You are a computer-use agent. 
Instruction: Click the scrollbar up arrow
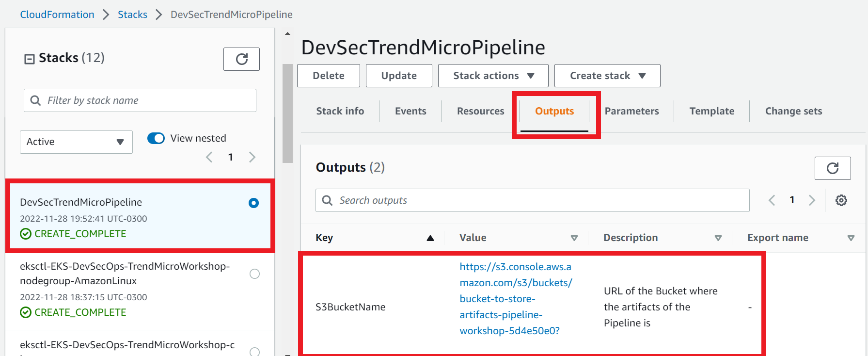[x=287, y=34]
